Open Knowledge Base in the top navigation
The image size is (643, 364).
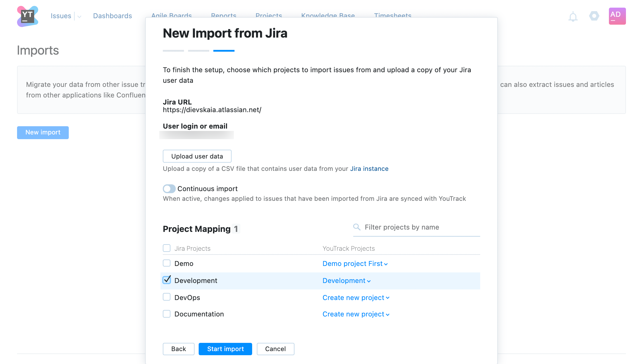tap(328, 15)
